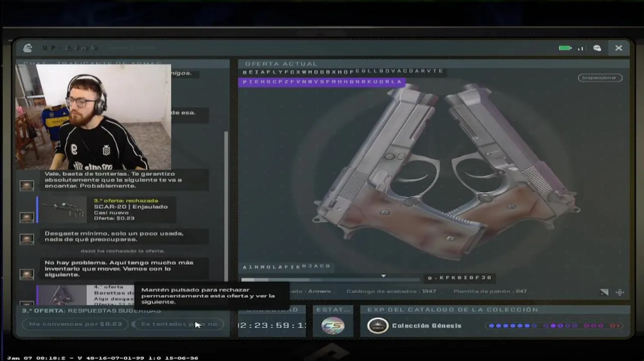Click the holographic CS sticker icon
This screenshot has width=644, height=361.
(333, 326)
